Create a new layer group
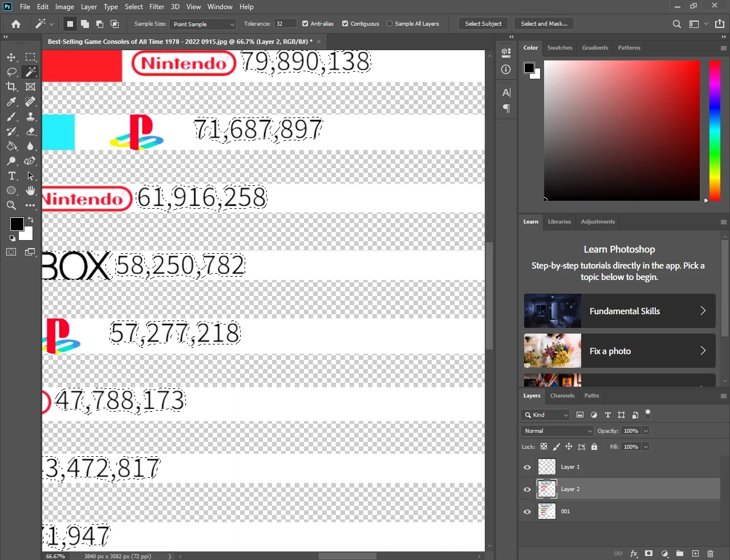 click(680, 554)
